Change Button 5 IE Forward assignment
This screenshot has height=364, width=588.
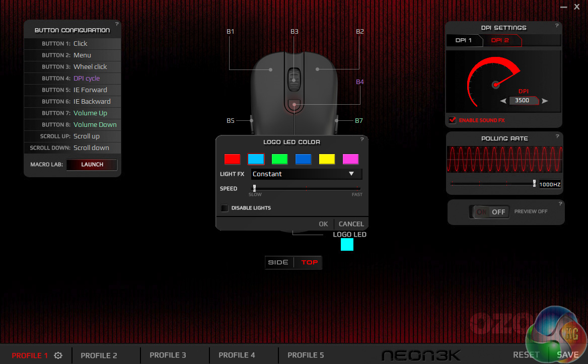(72, 90)
